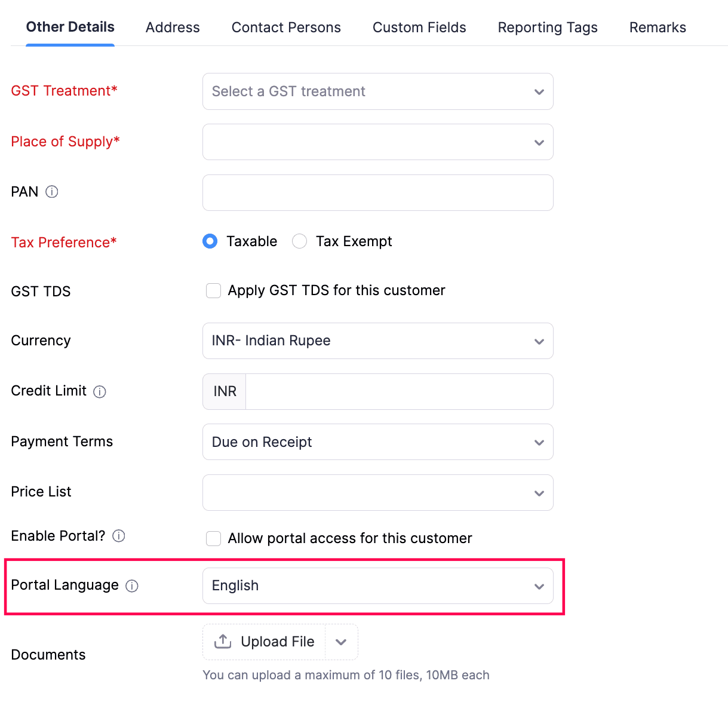
Task: Click the GST Treatment dropdown chevron
Action: tap(539, 91)
